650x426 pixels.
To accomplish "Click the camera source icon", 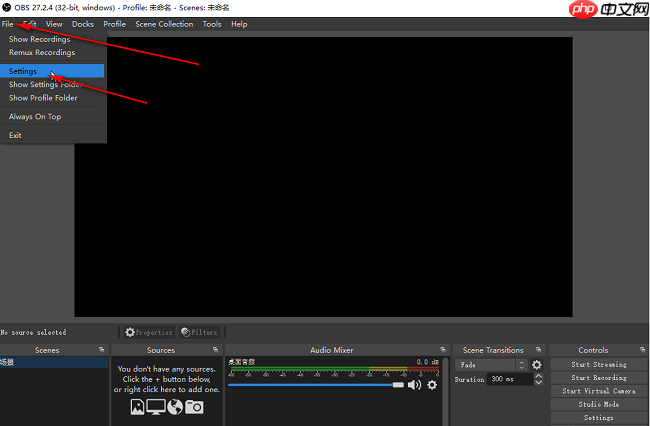I will (x=194, y=407).
